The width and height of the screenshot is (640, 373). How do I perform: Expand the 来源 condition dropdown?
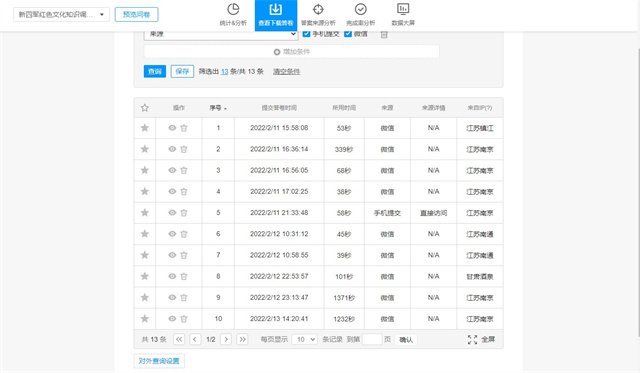221,34
